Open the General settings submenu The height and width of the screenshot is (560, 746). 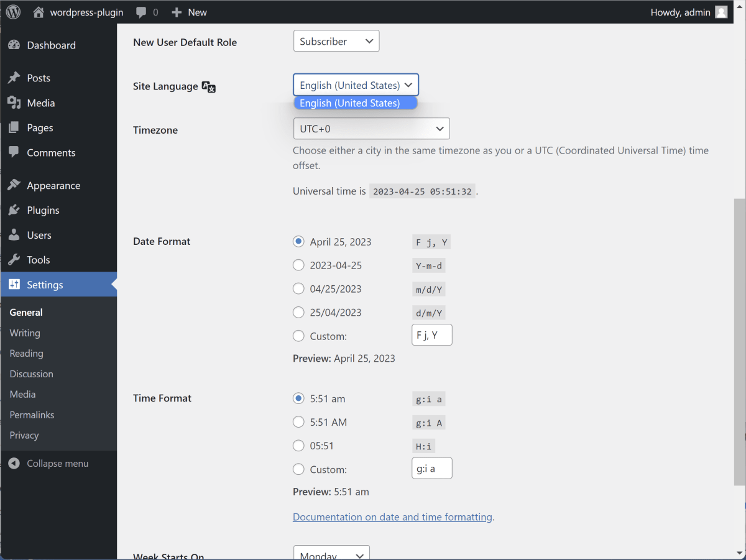[x=26, y=313]
